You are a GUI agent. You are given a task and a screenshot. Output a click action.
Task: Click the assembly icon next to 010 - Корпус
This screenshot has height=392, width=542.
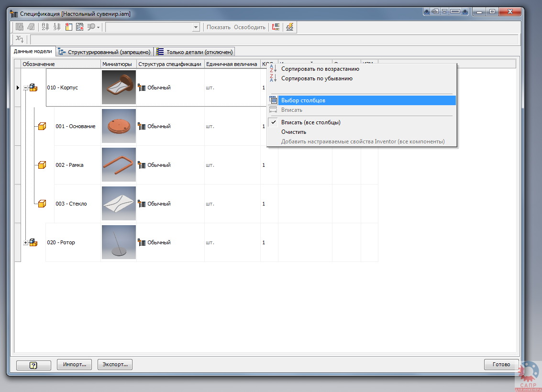pos(33,87)
